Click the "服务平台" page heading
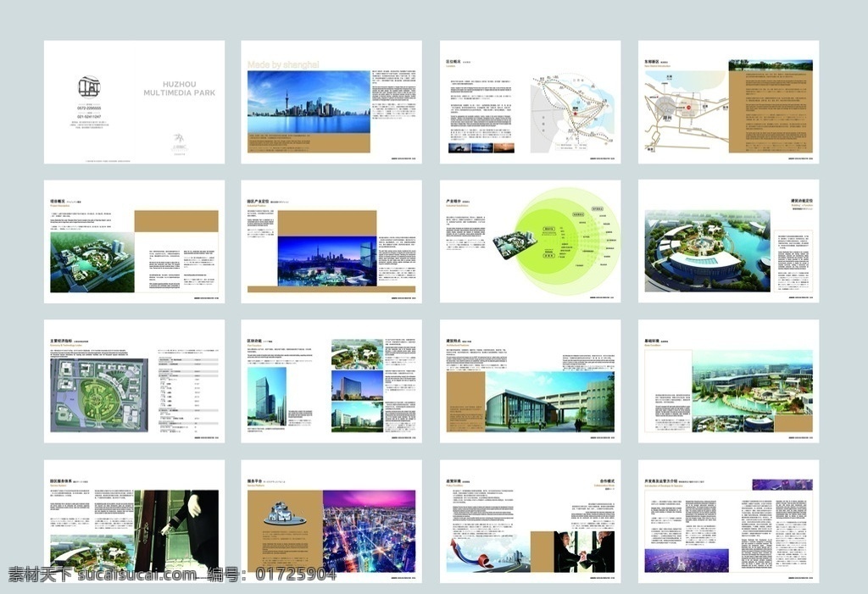868x594 pixels. (x=254, y=481)
